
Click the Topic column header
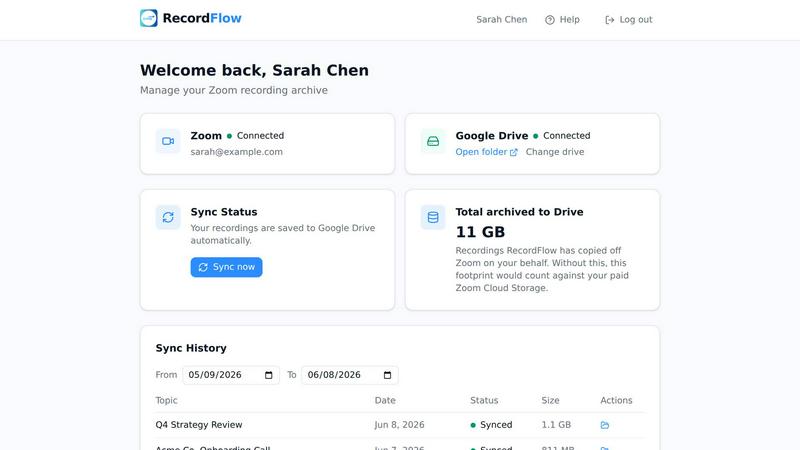pyautogui.click(x=166, y=401)
